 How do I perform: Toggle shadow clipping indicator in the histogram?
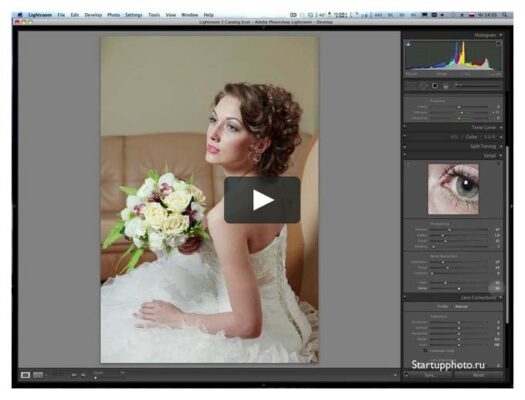(408, 44)
